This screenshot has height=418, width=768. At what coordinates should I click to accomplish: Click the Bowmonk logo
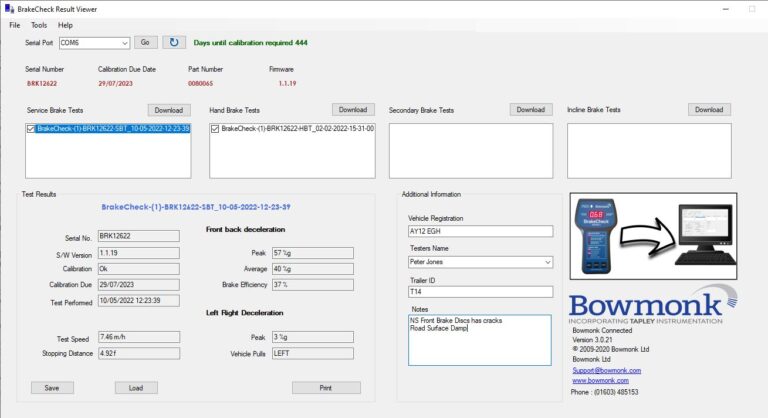click(x=650, y=305)
